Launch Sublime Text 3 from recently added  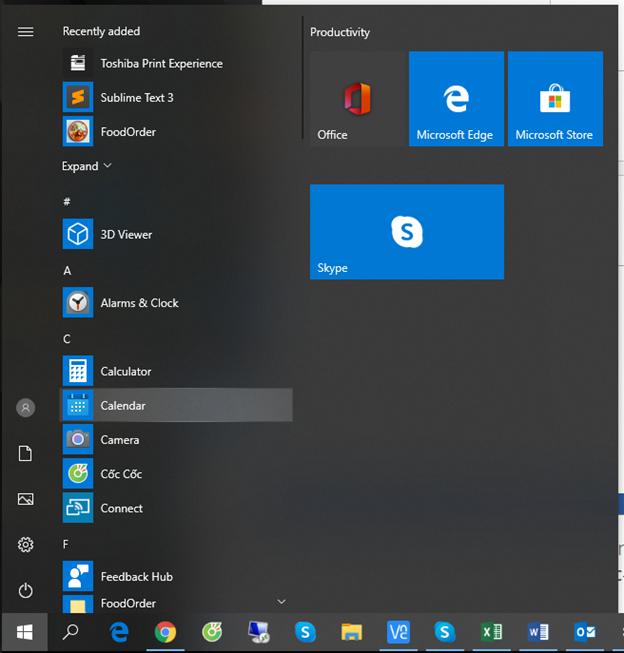[177, 97]
